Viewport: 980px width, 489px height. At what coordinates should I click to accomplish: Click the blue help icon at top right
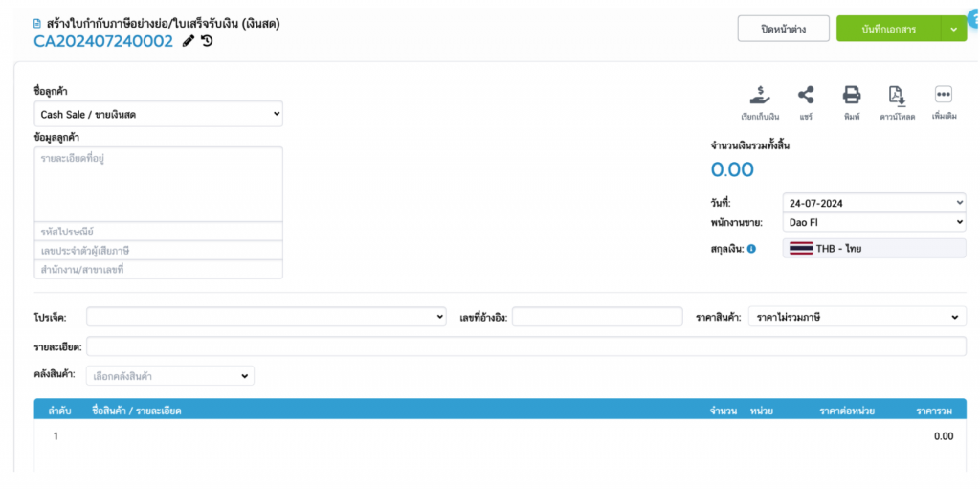(x=972, y=17)
